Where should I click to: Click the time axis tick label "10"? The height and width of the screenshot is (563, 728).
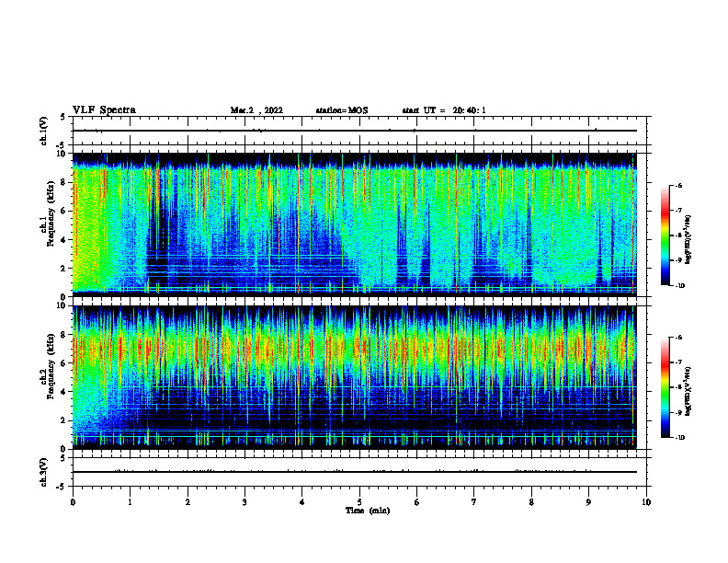(x=646, y=502)
